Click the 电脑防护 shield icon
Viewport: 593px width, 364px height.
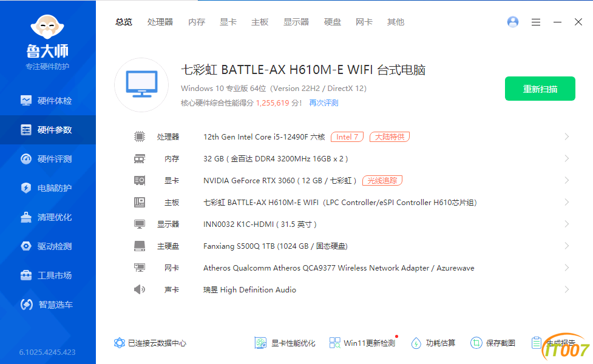[26, 188]
